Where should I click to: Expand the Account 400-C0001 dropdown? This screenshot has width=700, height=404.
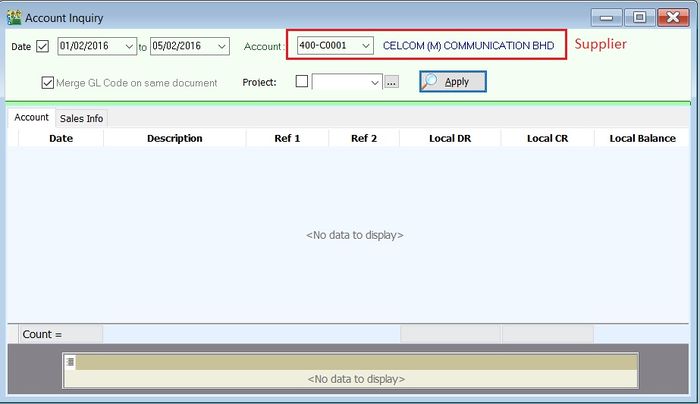(365, 46)
